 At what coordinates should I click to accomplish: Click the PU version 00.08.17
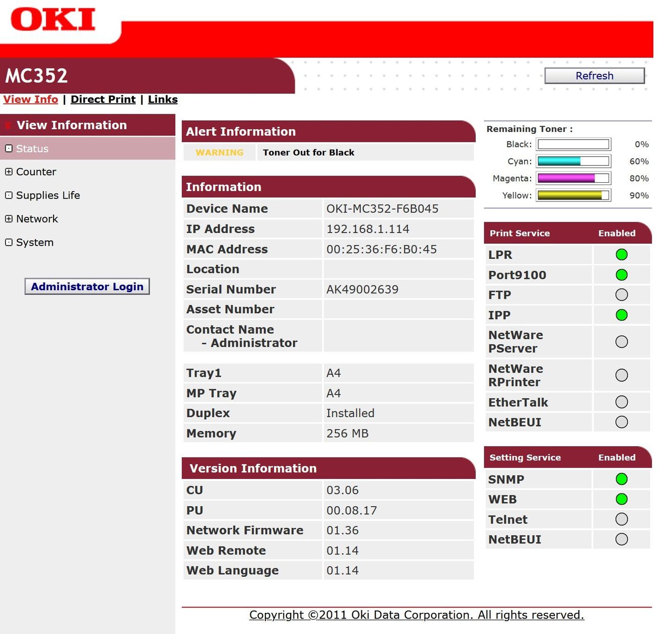coord(351,510)
